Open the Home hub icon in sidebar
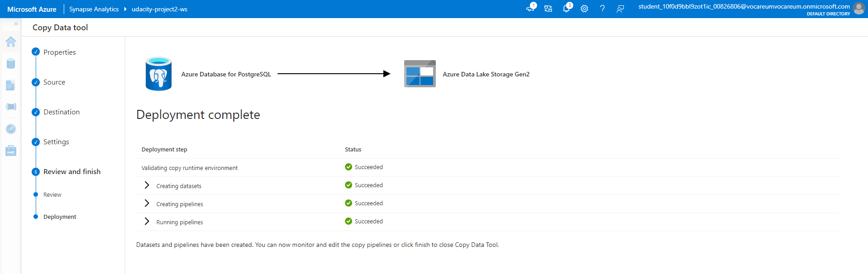 point(11,42)
